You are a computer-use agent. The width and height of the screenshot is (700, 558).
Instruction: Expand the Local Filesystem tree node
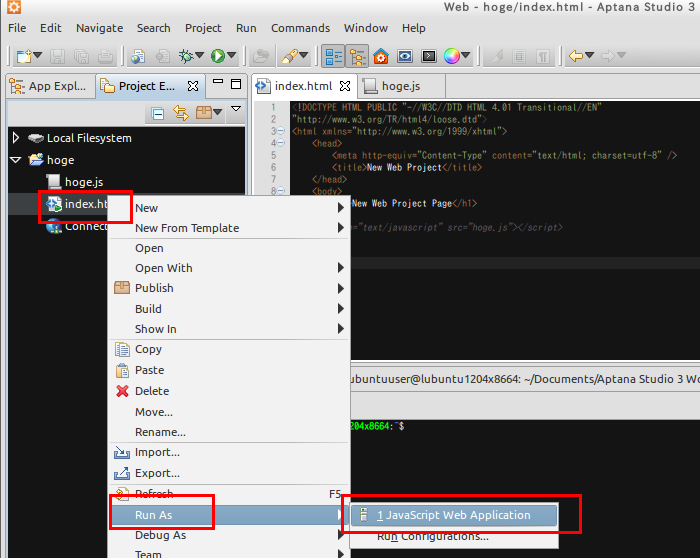coord(16,138)
